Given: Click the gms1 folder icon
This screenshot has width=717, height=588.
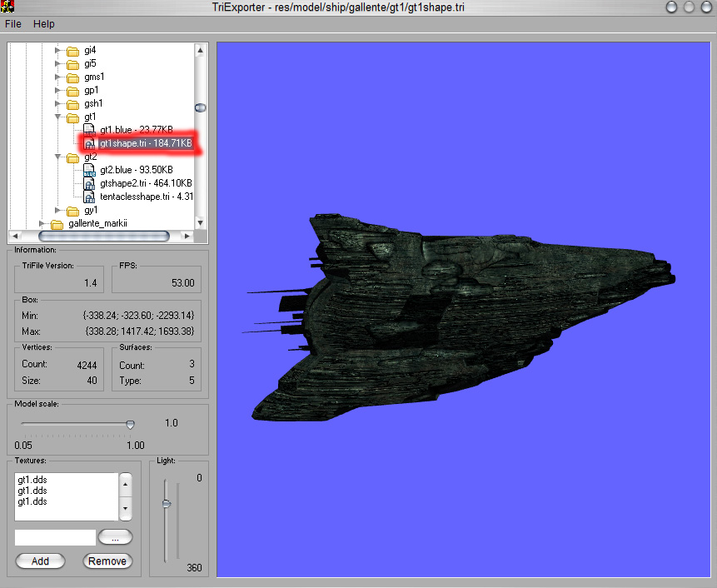Looking at the screenshot, I should point(72,77).
